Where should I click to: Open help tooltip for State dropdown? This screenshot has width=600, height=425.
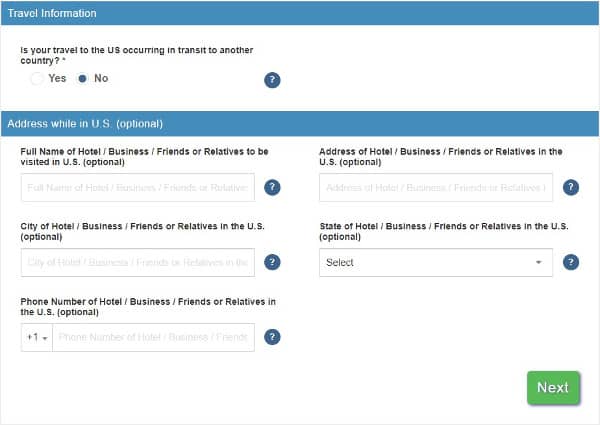pyautogui.click(x=571, y=262)
